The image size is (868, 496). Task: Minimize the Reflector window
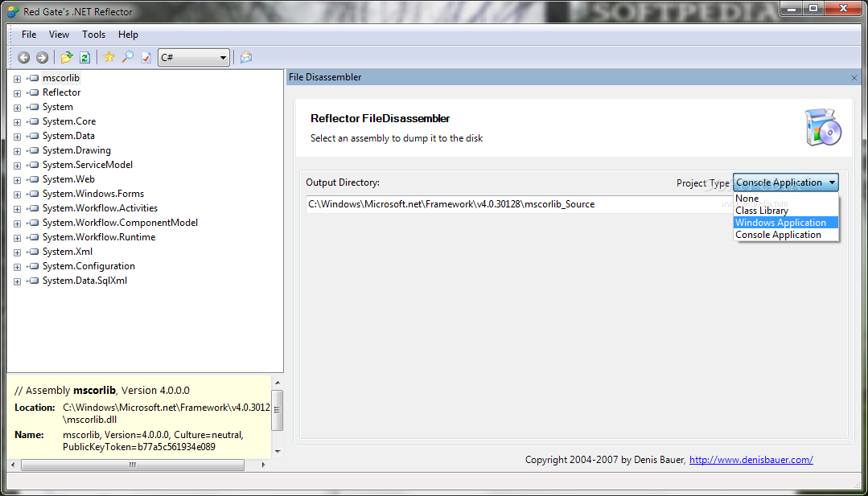[x=792, y=8]
